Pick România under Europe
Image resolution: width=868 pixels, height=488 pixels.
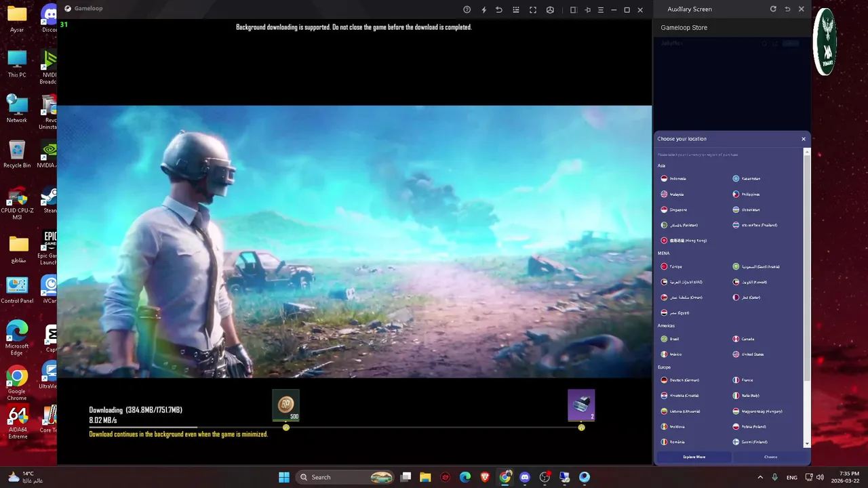pyautogui.click(x=673, y=442)
